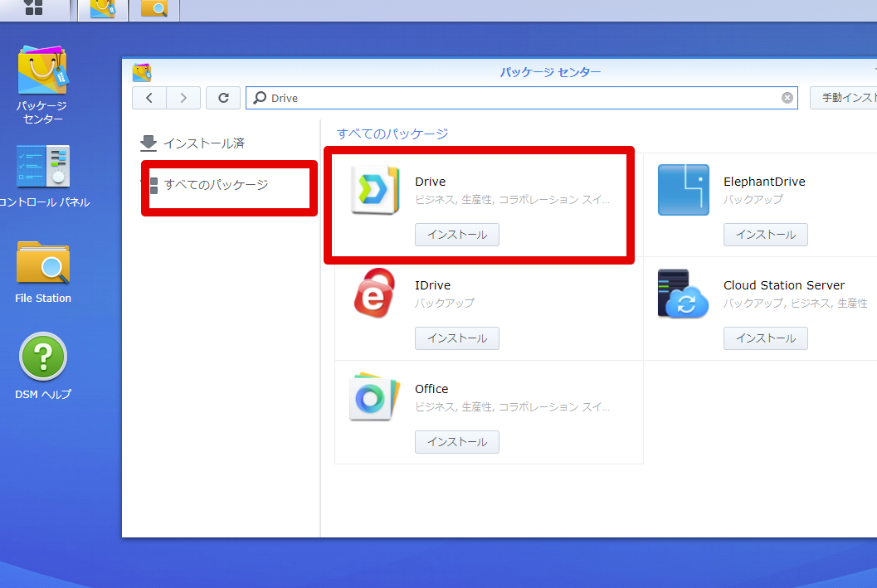
Task: Click the IDrive package name
Action: pos(432,285)
